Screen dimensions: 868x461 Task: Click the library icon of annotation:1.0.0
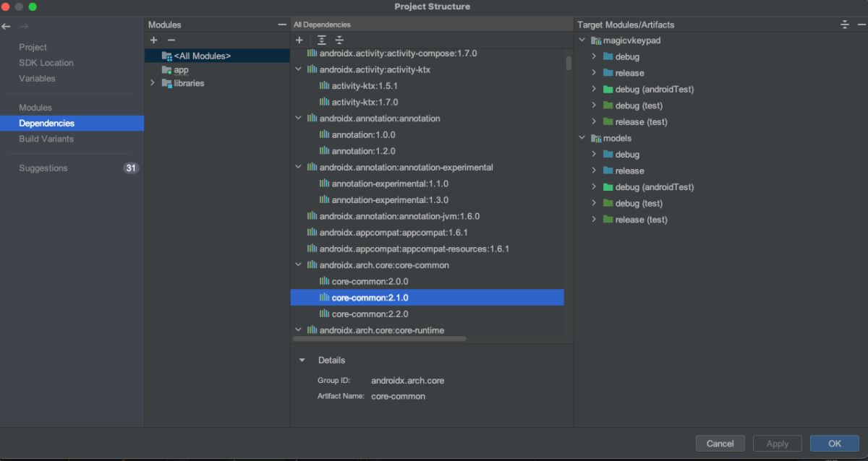324,134
